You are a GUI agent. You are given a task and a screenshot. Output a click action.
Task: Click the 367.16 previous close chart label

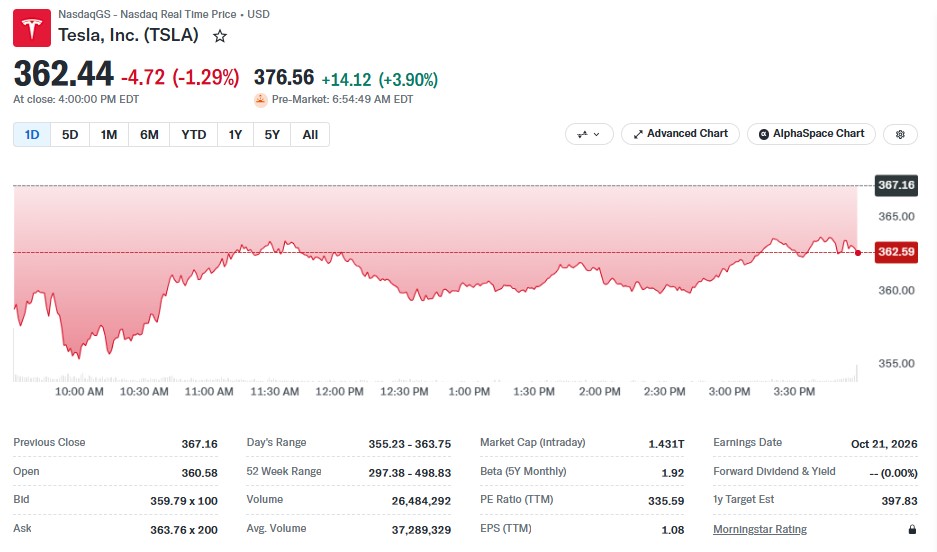pos(896,185)
